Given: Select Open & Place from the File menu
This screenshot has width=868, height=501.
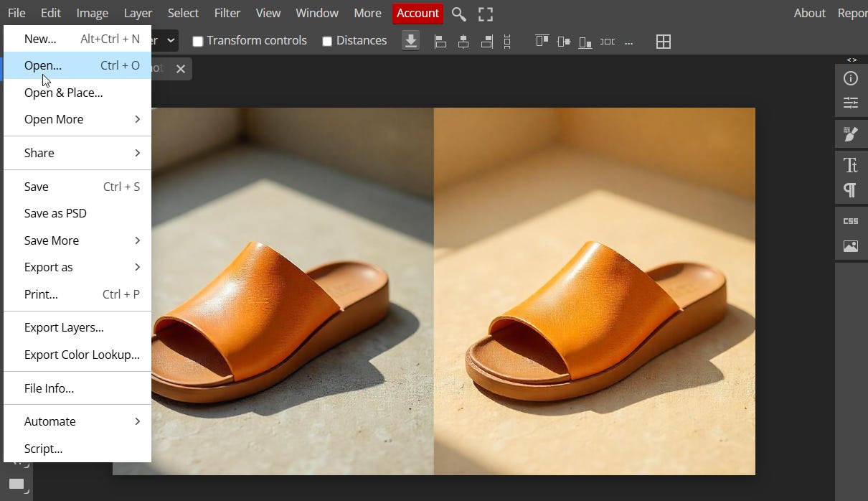Looking at the screenshot, I should (63, 93).
